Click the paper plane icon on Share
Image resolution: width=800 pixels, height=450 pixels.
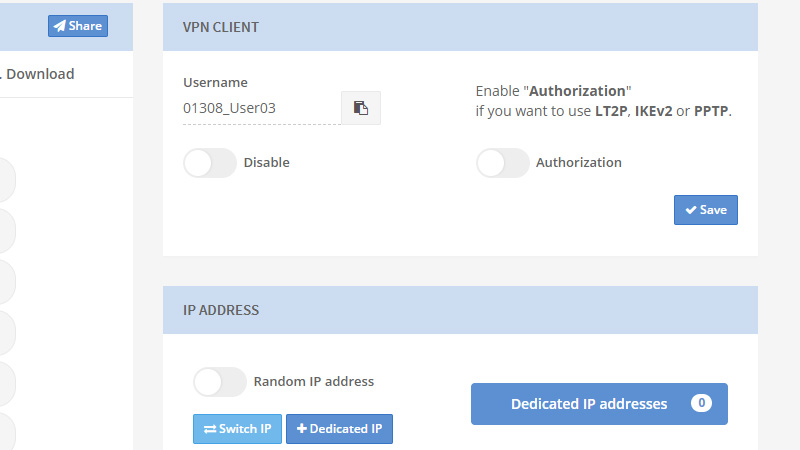coord(60,26)
